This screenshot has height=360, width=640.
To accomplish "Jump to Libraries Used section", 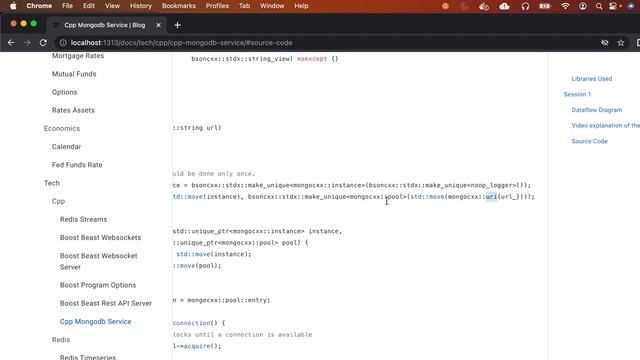I will point(591,79).
